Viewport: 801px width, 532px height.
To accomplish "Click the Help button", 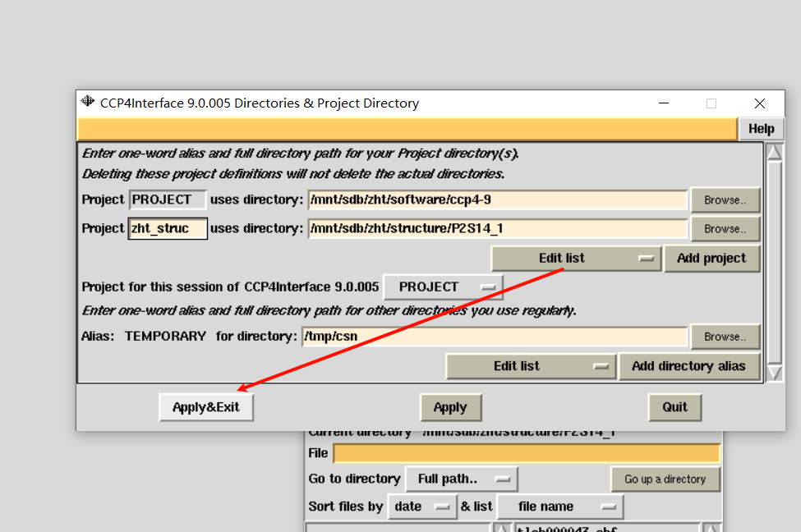I will [761, 129].
